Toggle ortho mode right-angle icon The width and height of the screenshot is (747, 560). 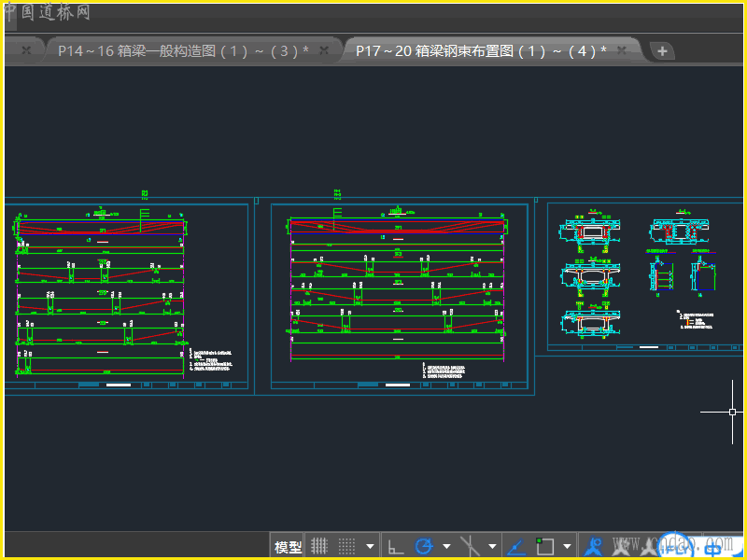tap(396, 547)
